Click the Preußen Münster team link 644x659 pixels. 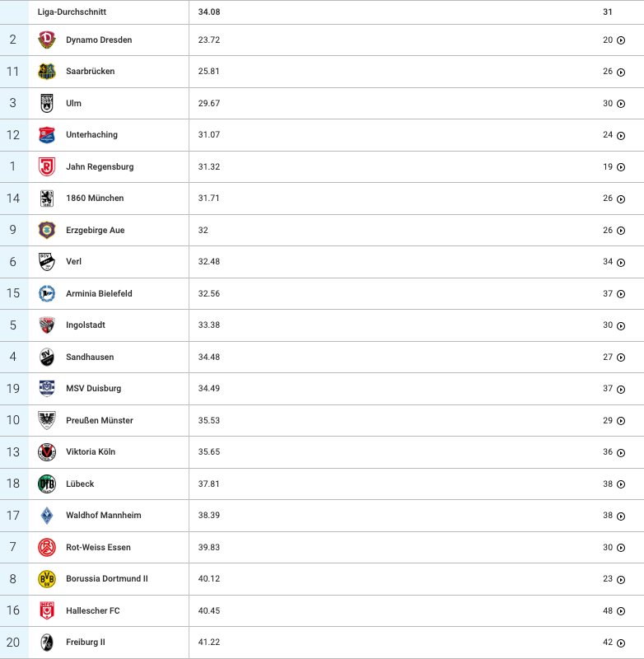[x=99, y=420]
